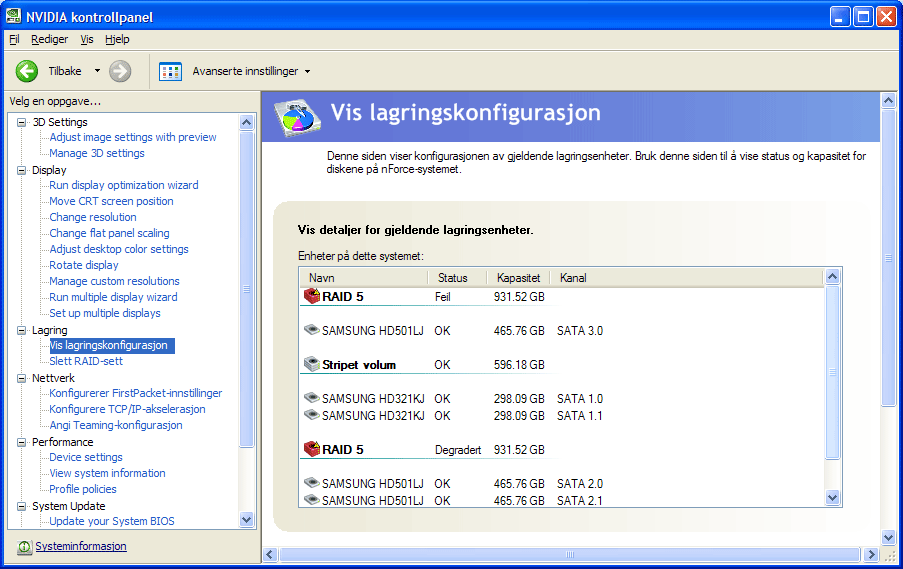The image size is (903, 569).
Task: Click the main page vertical scroll down arrow
Action: 889,538
